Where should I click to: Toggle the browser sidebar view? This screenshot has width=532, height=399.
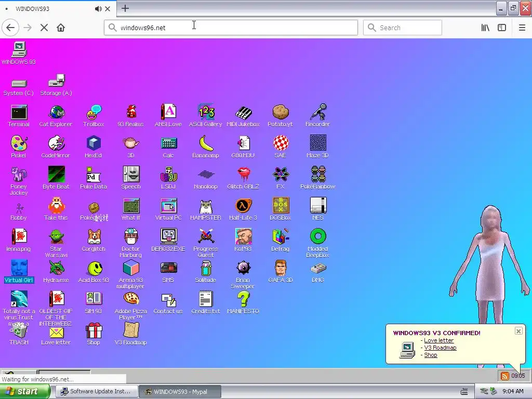tap(502, 28)
